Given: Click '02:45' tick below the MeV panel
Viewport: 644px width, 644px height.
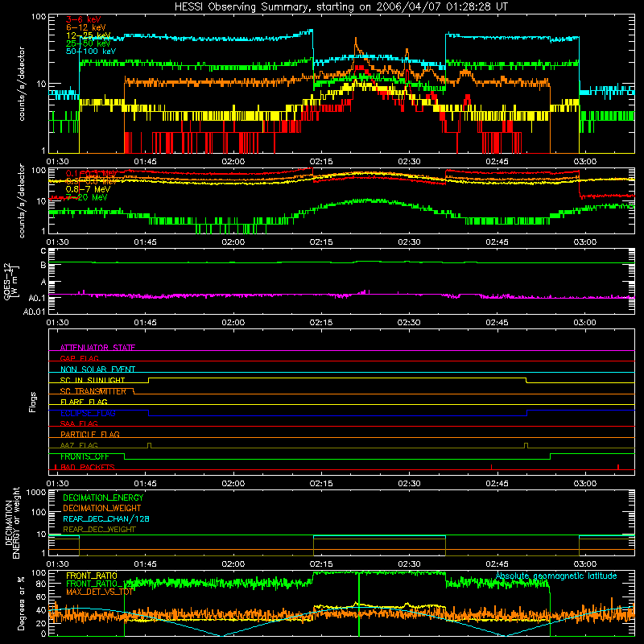Looking at the screenshot, I should point(497,242).
